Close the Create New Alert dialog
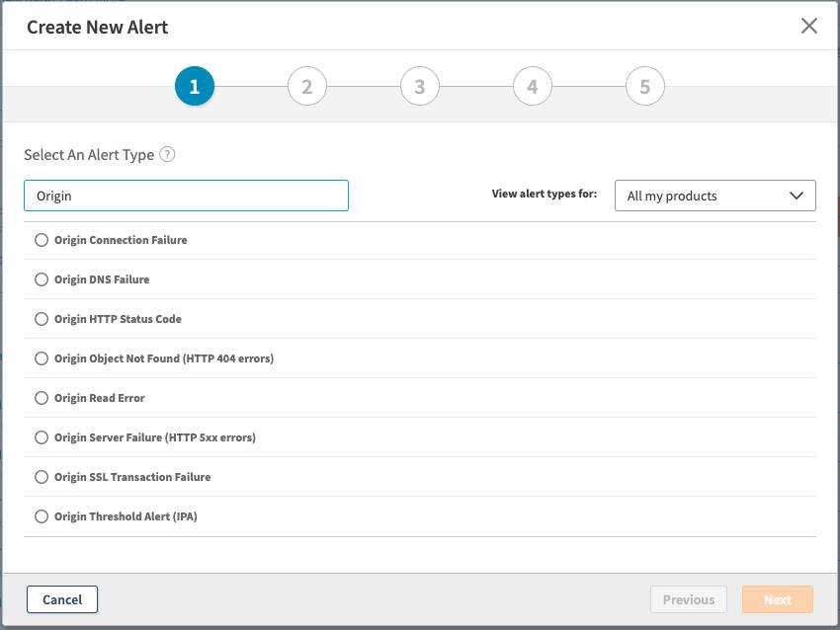Image resolution: width=840 pixels, height=630 pixels. point(808,27)
